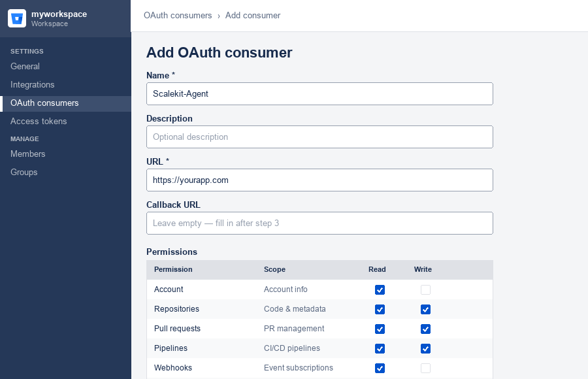
Task: Uncheck Read access for Webhooks
Action: (x=380, y=368)
